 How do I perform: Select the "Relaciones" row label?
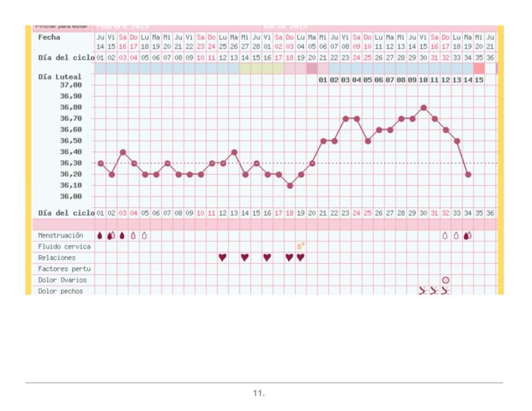(x=57, y=258)
